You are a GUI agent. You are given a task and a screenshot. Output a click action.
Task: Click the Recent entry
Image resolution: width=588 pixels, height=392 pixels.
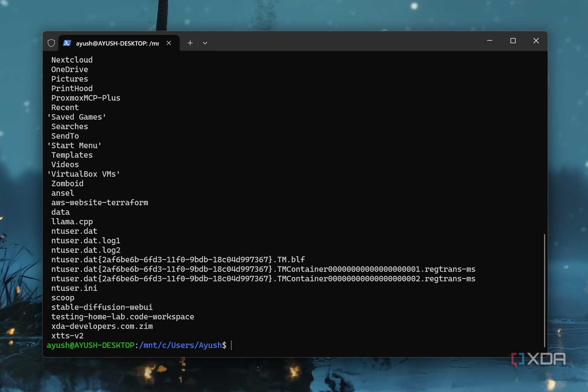click(65, 108)
